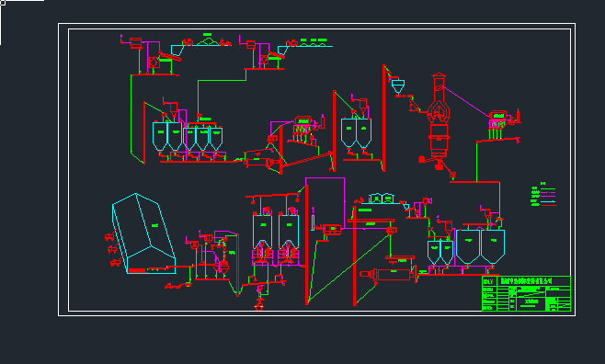Select the right tall cyan silo in the lower middle

[x=289, y=231]
